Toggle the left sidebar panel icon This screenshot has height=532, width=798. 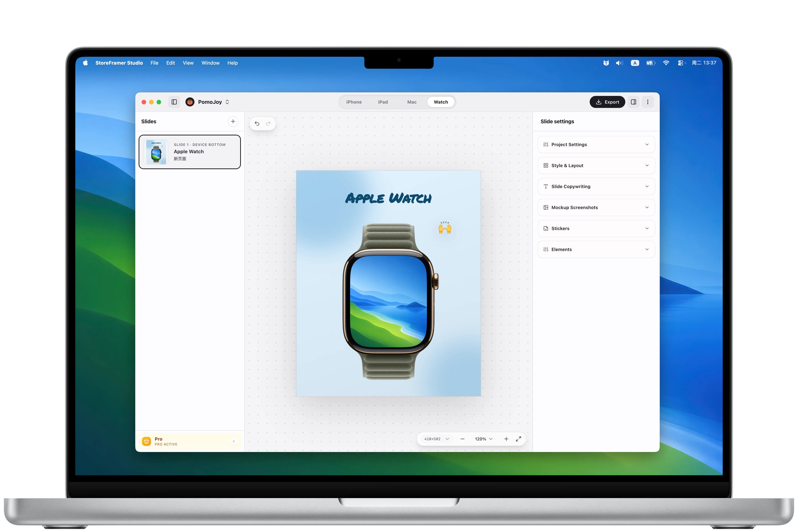coord(174,102)
